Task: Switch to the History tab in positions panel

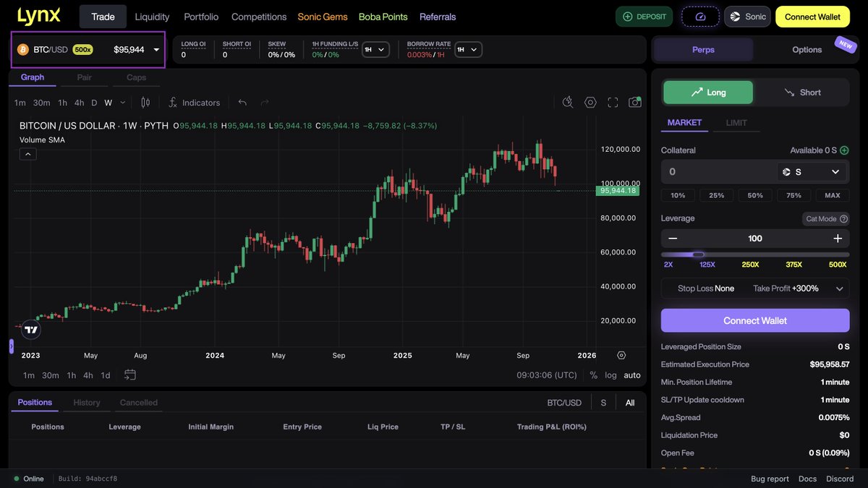Action: point(87,403)
